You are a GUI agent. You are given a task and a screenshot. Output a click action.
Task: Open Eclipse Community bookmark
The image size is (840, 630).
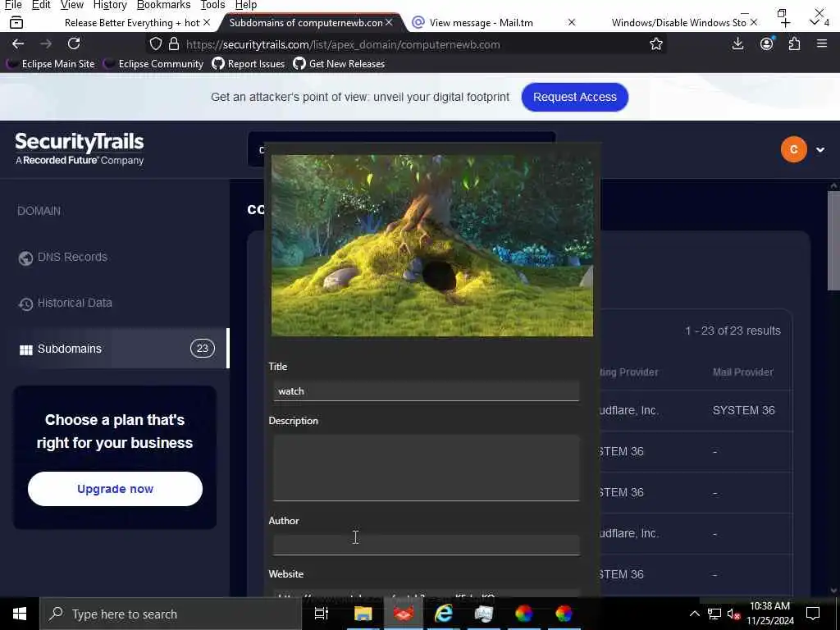click(x=153, y=64)
